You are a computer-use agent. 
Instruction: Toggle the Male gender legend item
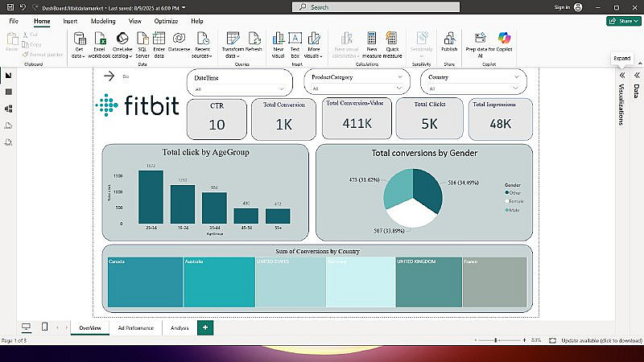click(512, 210)
